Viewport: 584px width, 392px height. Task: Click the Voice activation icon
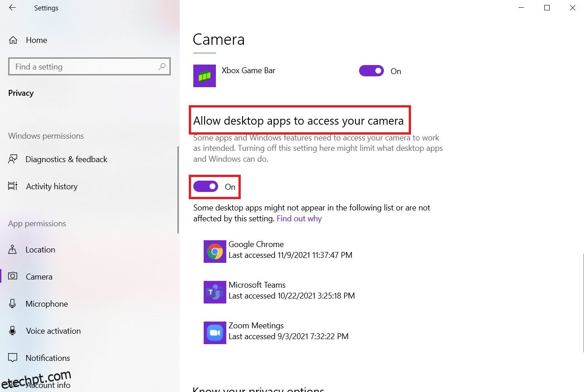pyautogui.click(x=13, y=331)
